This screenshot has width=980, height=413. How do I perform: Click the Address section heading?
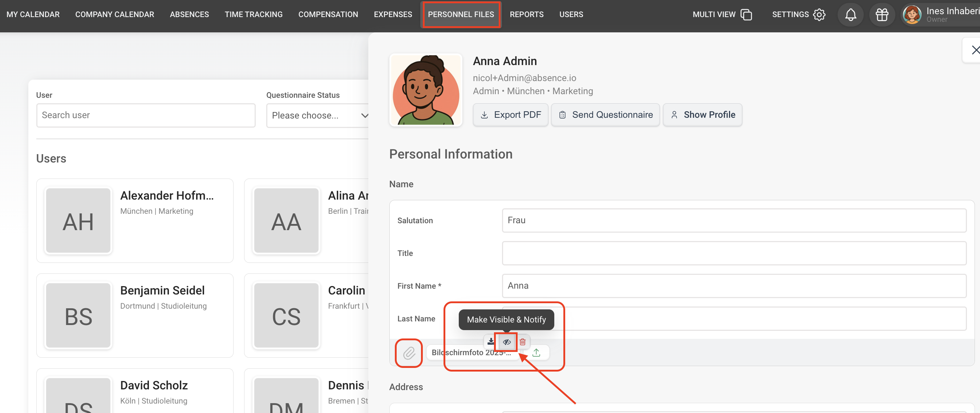click(x=406, y=387)
